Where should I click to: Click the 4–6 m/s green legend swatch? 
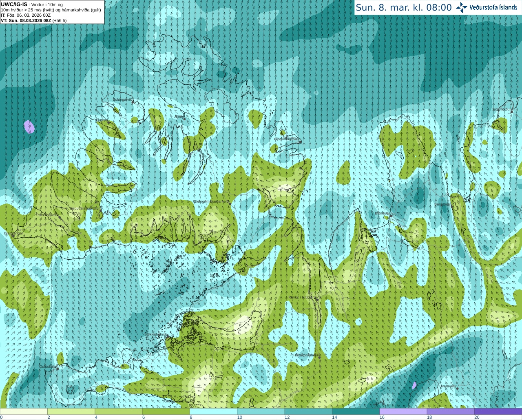coord(119,411)
